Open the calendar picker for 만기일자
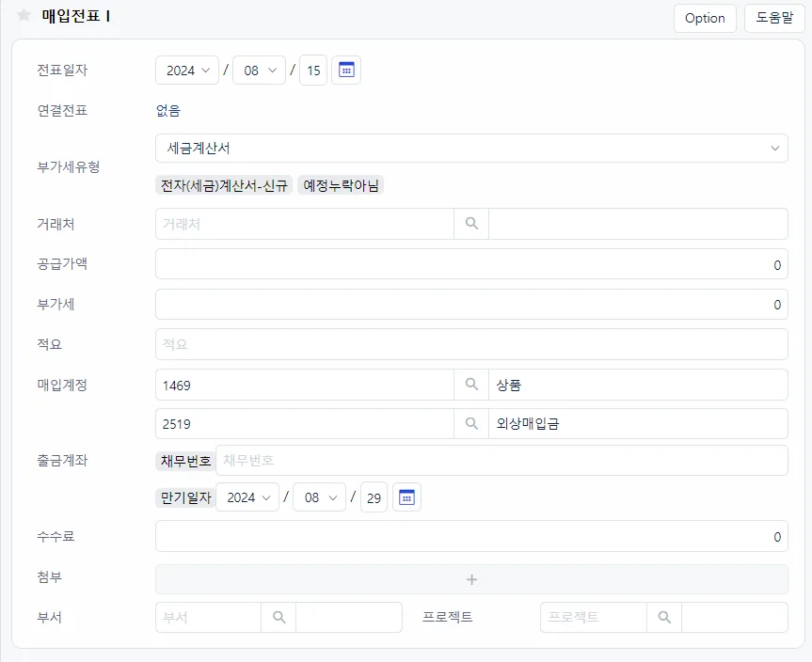Image resolution: width=812 pixels, height=662 pixels. point(406,497)
